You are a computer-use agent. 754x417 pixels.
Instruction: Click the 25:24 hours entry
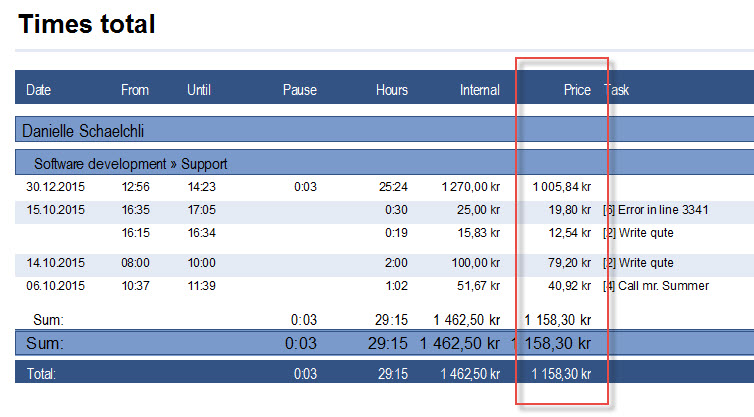coord(392,186)
